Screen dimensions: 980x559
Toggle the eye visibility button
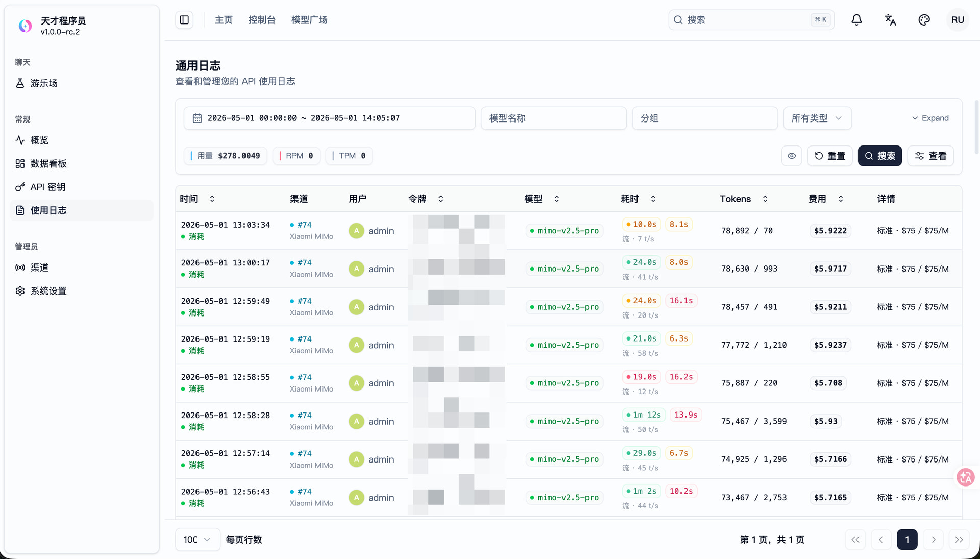point(792,156)
